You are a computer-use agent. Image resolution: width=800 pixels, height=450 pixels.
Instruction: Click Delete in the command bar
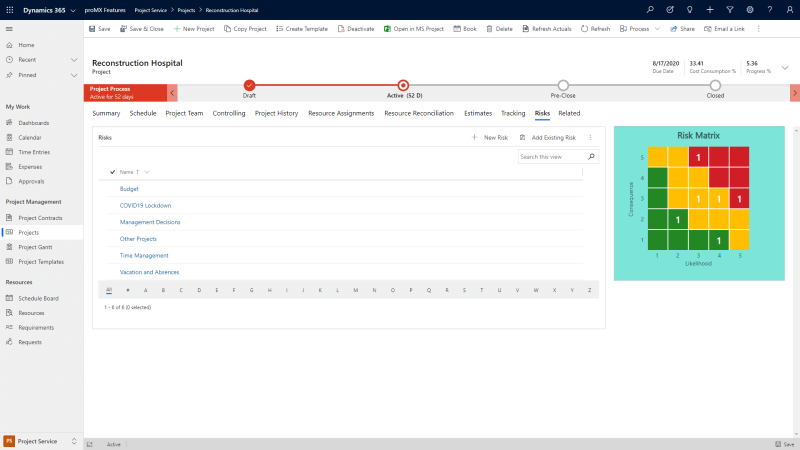(x=499, y=29)
